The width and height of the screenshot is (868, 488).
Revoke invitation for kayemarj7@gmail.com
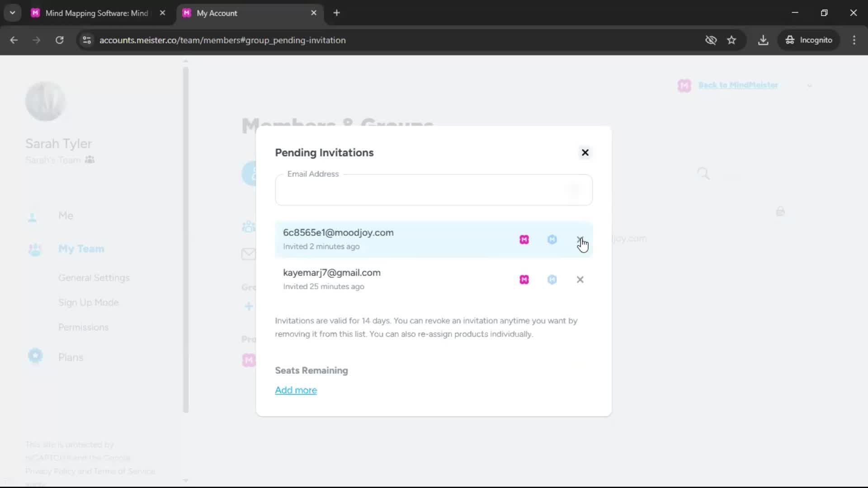click(580, 280)
